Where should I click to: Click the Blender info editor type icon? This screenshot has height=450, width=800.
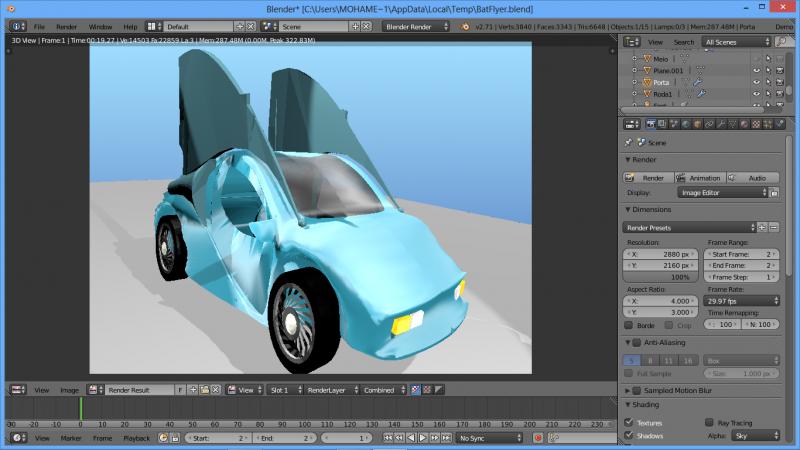click(x=18, y=26)
